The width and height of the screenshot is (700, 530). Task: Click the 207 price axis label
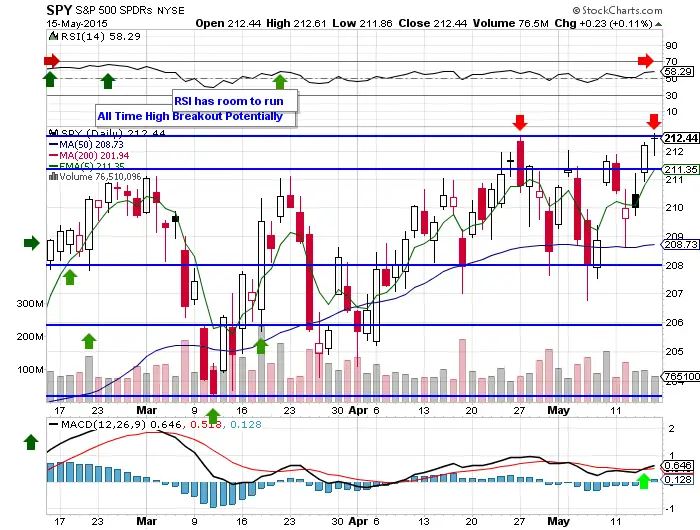point(674,294)
